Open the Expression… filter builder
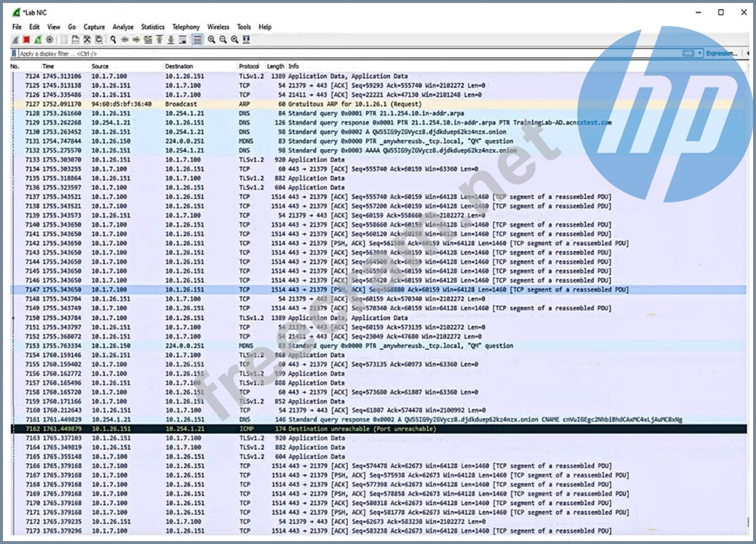Screen dimensions: 756x544 (721, 53)
